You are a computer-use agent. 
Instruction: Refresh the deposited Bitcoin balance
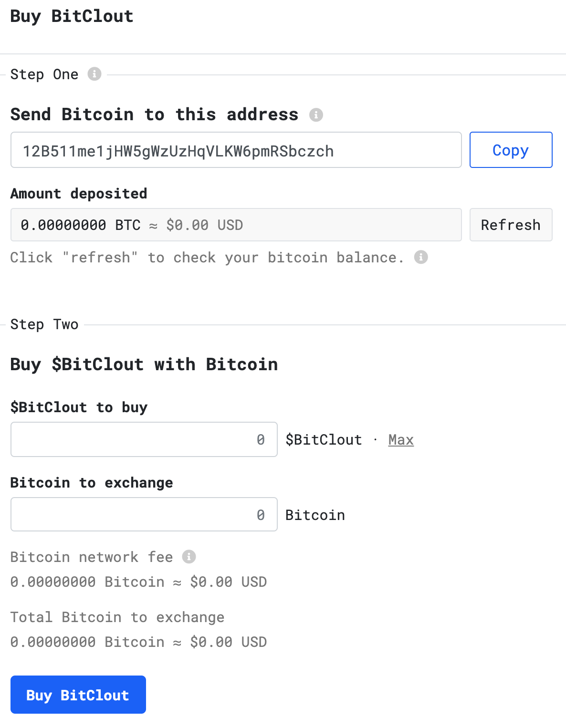[x=511, y=225]
